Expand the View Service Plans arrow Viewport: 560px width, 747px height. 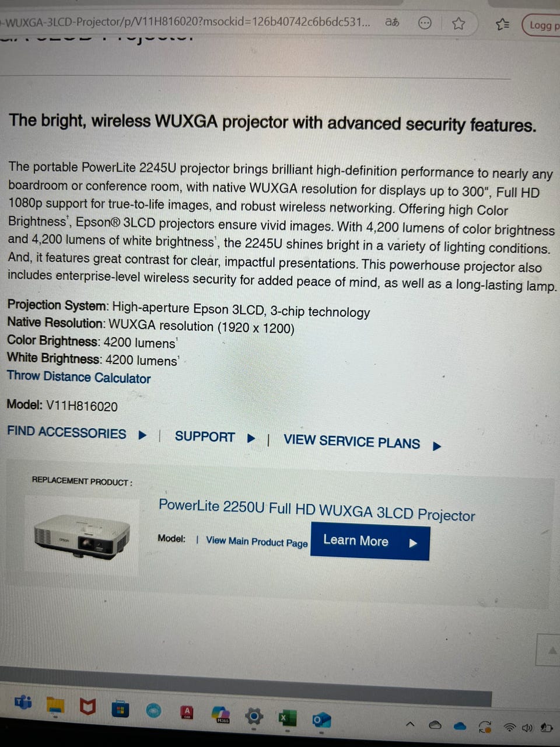click(x=437, y=446)
